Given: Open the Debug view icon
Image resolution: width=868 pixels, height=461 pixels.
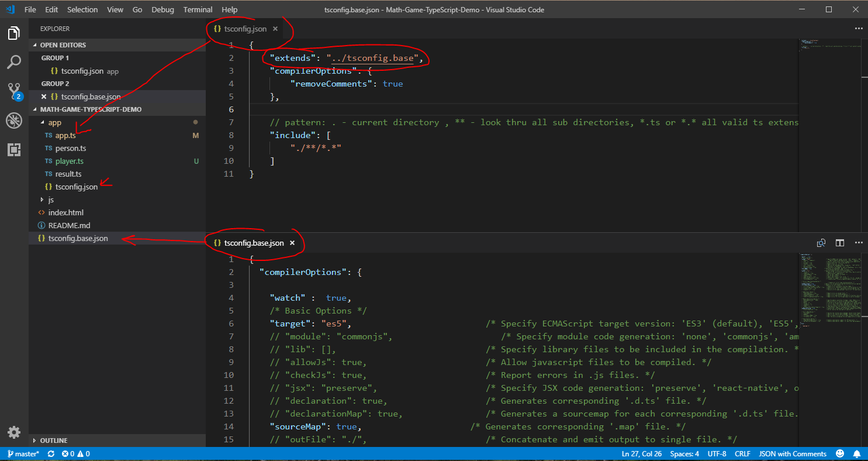Looking at the screenshot, I should (14, 121).
